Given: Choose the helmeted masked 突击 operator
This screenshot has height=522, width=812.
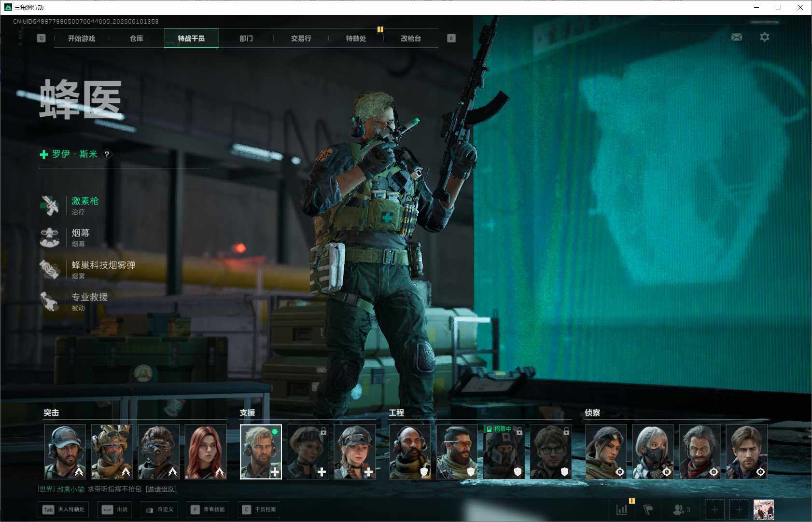Looking at the screenshot, I should coord(112,452).
